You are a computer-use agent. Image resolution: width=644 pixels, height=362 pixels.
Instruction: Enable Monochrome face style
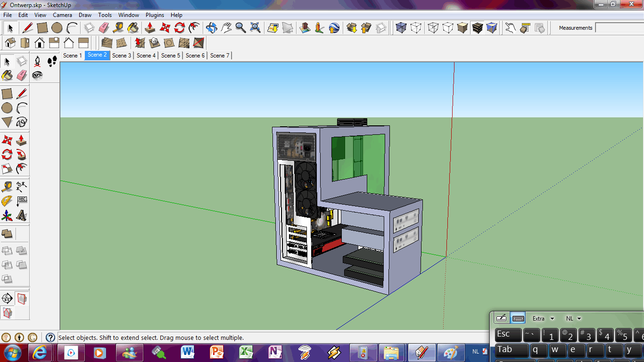pyautogui.click(x=492, y=28)
